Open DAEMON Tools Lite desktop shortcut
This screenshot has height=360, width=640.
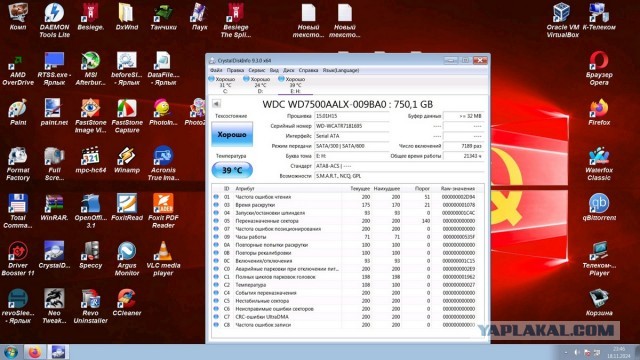tap(54, 20)
